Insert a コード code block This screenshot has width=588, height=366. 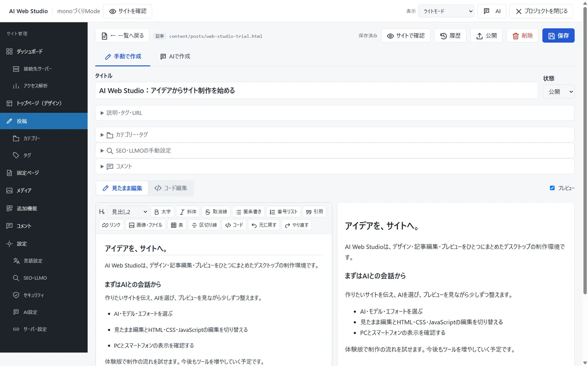(234, 225)
